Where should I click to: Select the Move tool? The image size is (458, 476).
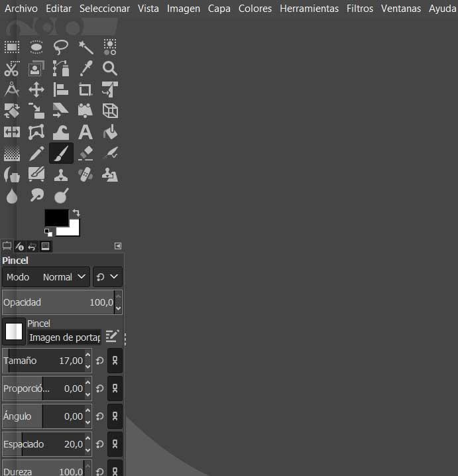[x=36, y=90]
